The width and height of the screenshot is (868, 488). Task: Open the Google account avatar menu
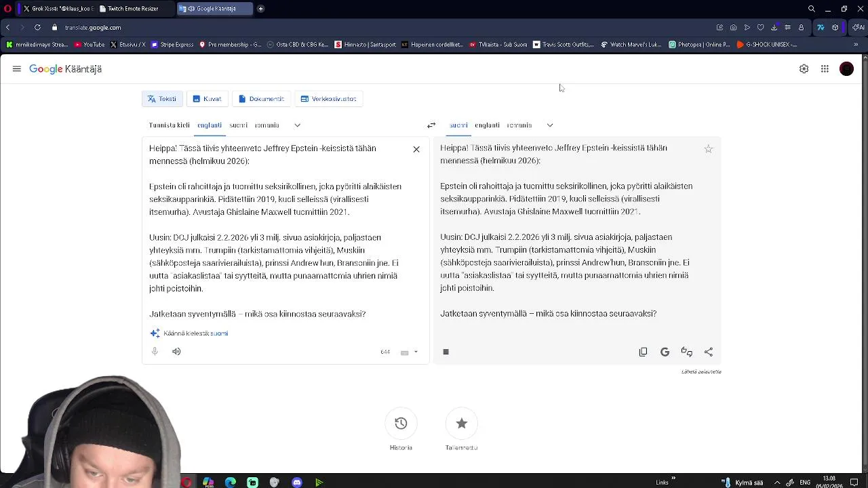point(846,69)
